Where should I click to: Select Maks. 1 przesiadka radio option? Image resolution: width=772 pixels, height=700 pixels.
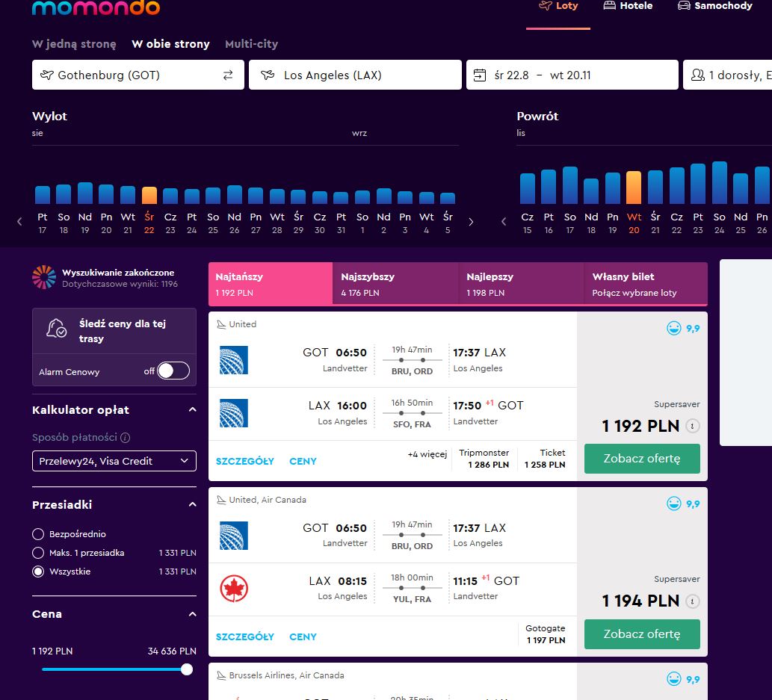coord(38,553)
